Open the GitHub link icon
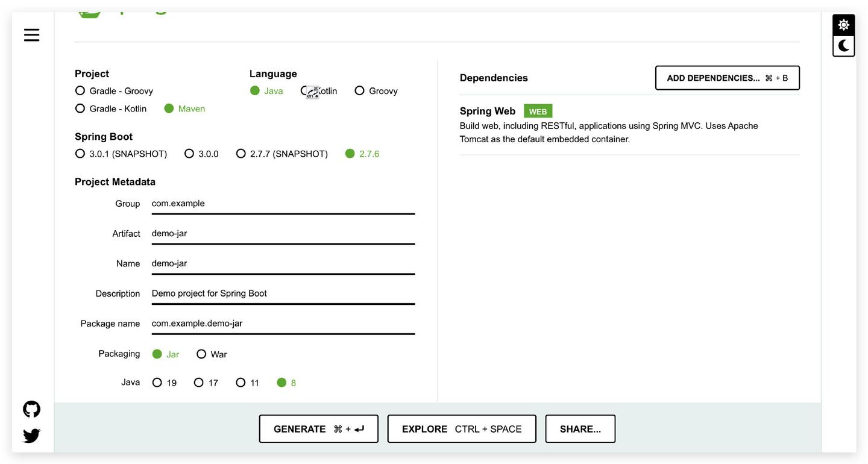 point(31,409)
